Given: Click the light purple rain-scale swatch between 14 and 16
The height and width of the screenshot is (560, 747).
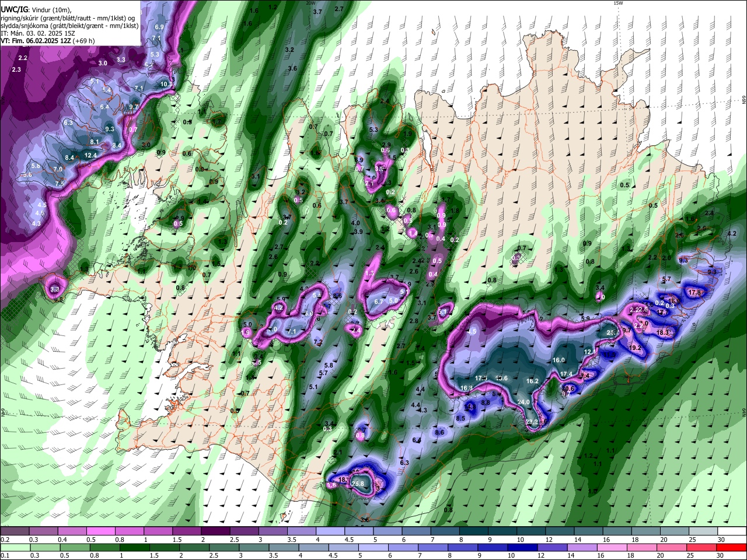Looking at the screenshot, I should pyautogui.click(x=582, y=547).
